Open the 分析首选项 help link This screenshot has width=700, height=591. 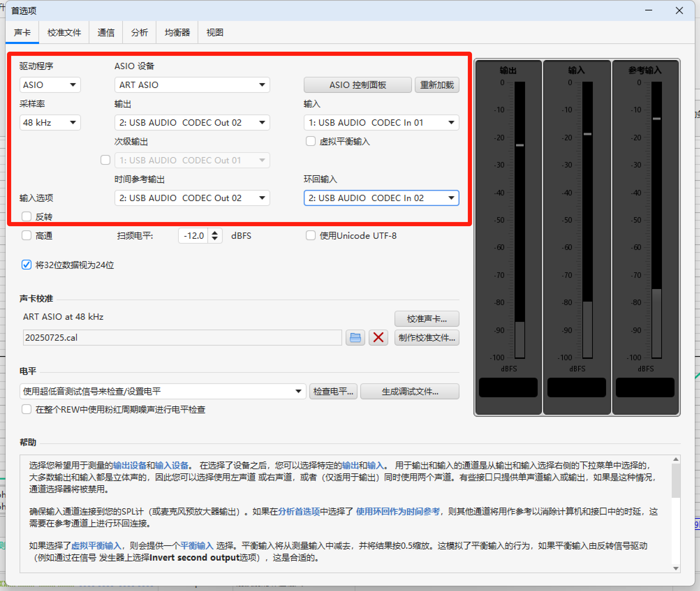299,511
